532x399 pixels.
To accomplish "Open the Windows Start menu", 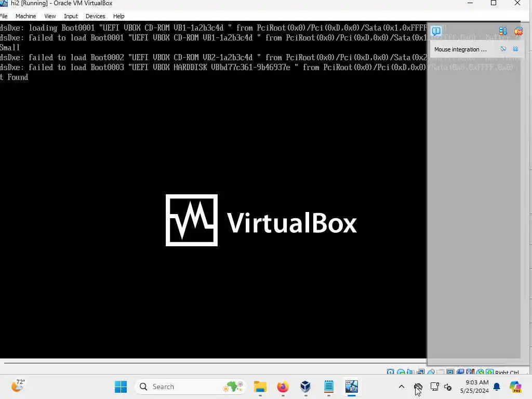I will click(x=121, y=387).
